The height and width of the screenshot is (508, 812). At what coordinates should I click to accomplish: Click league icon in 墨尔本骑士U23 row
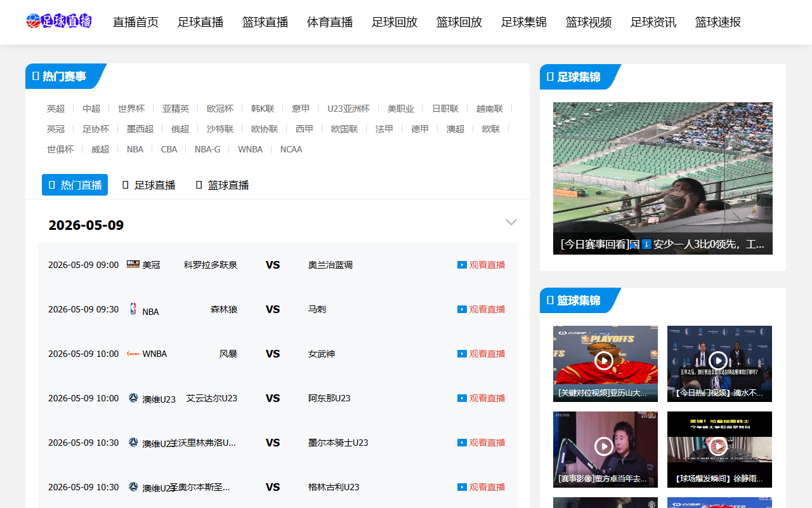[x=133, y=442]
